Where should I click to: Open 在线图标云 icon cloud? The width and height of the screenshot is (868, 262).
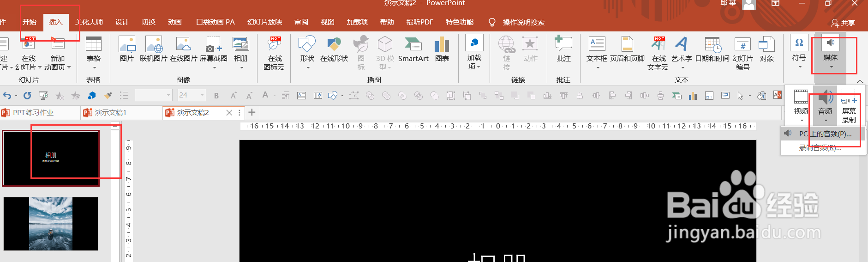coord(274,53)
